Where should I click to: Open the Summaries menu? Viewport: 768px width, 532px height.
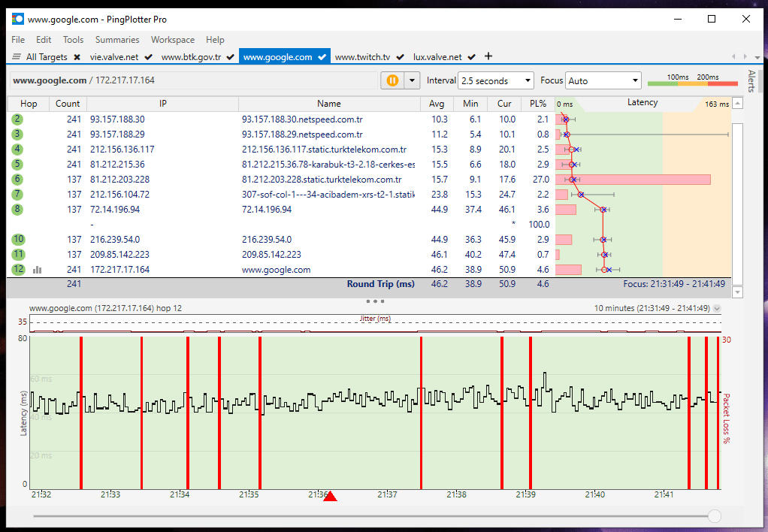pos(117,40)
